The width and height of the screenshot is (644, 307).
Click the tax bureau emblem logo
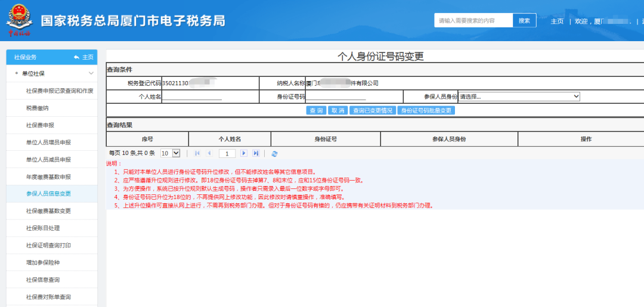(x=19, y=20)
